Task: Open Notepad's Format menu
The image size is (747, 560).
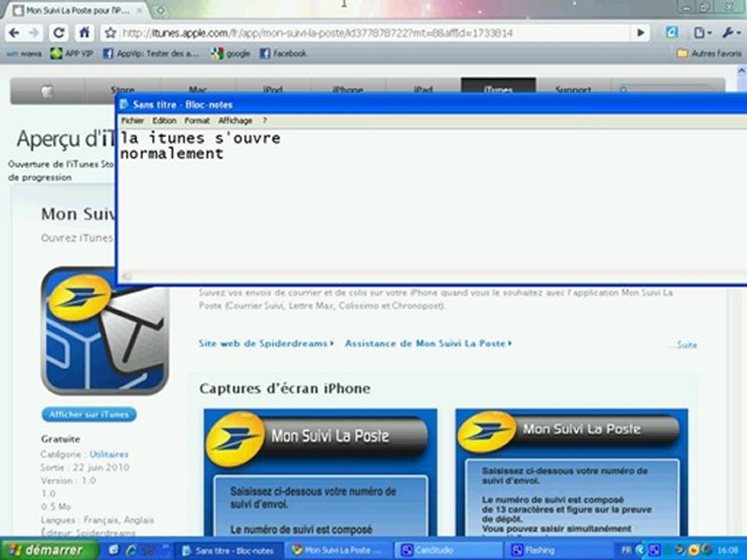Action: (197, 121)
